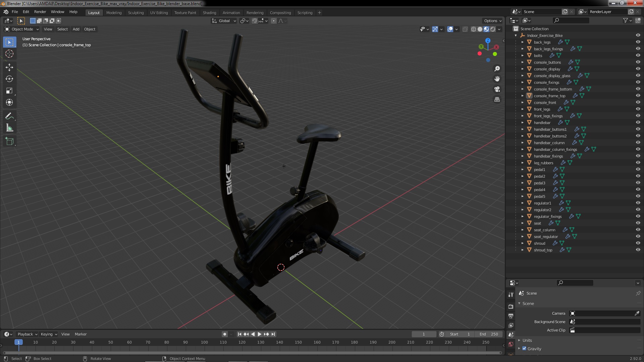Open the Object Mode dropdown

[x=22, y=29]
